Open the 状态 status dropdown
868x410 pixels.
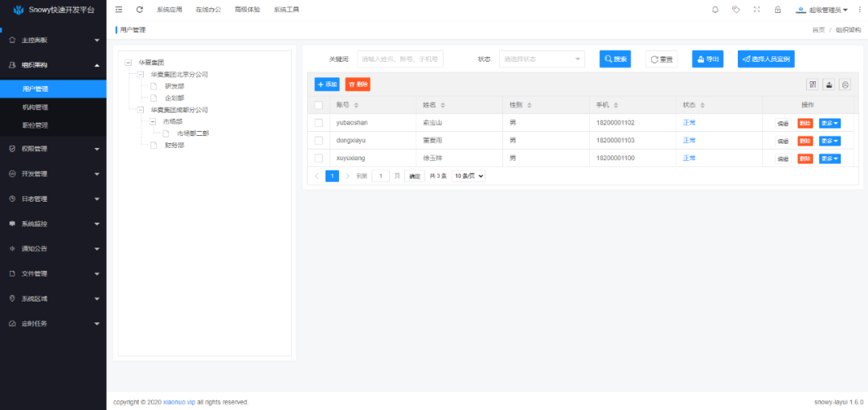coord(542,59)
